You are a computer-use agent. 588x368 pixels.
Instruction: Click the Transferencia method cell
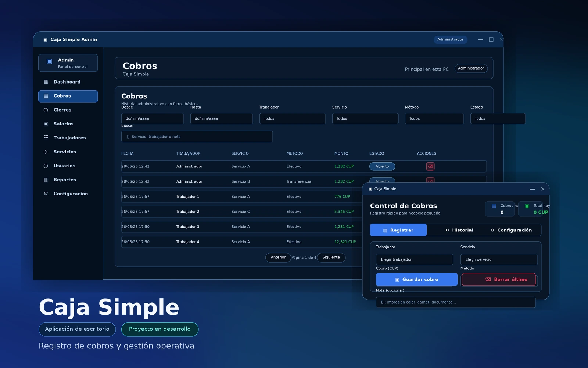299,181
